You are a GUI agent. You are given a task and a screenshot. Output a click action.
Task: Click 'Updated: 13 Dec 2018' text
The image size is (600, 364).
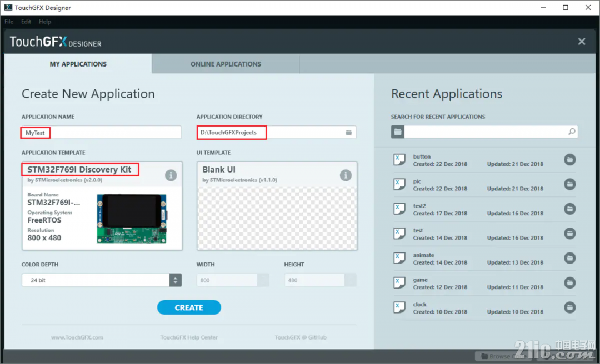(515, 262)
